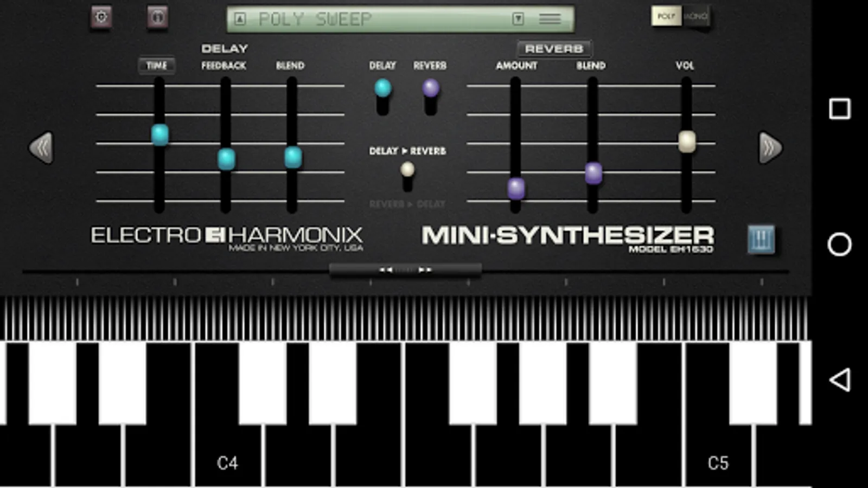
Task: Open Android recent apps square button
Action: tap(840, 109)
